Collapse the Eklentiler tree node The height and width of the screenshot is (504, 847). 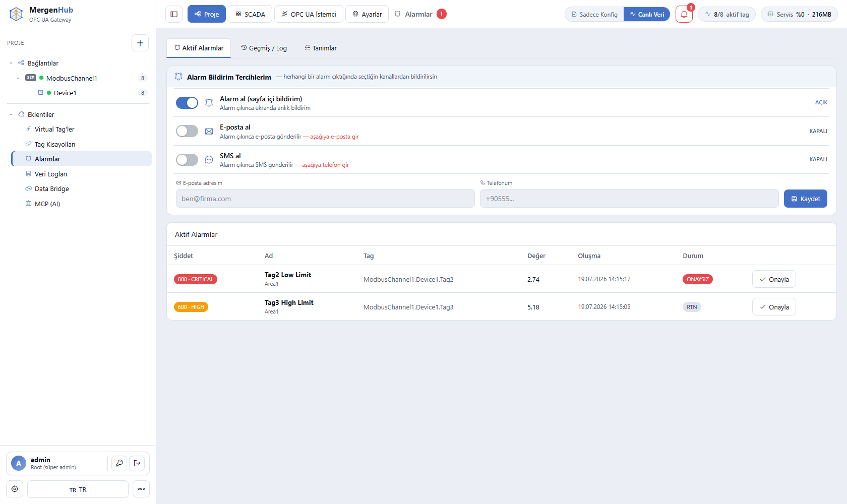pos(11,114)
